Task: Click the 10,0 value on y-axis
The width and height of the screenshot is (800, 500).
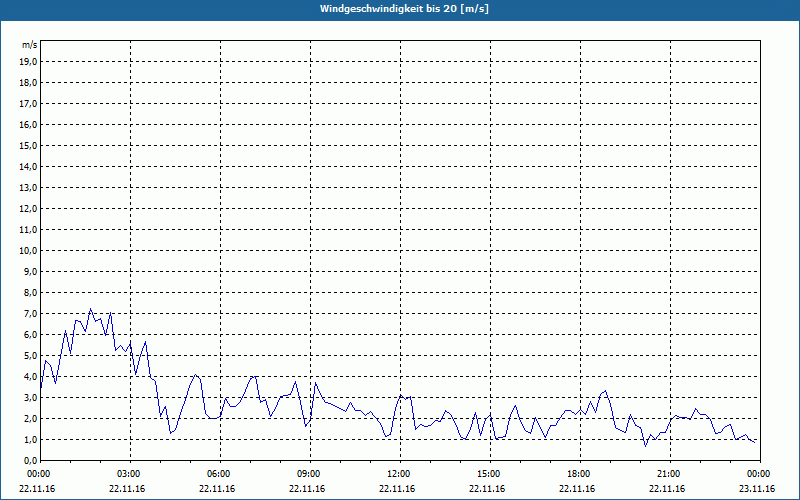Action: pyautogui.click(x=28, y=251)
